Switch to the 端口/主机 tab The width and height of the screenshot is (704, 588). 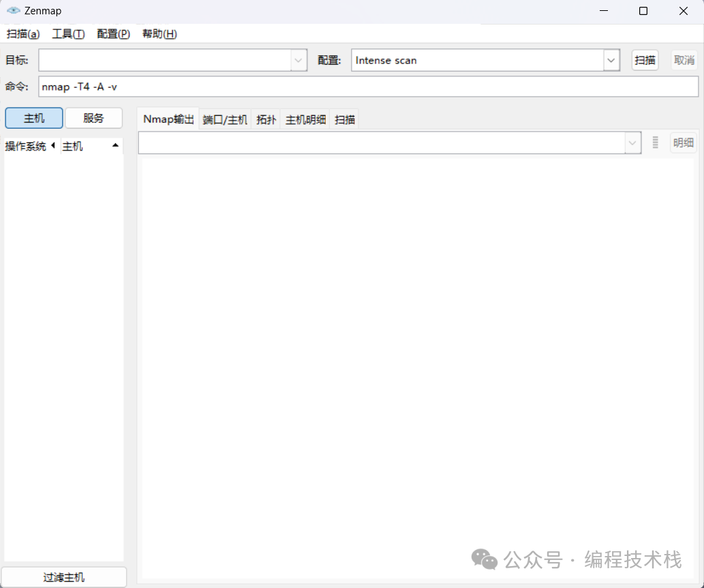coord(225,119)
